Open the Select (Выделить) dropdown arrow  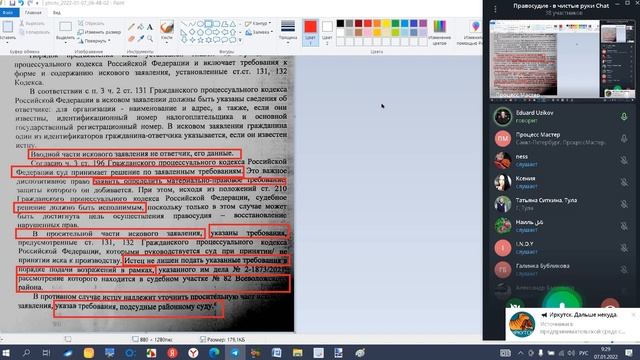coord(65,43)
